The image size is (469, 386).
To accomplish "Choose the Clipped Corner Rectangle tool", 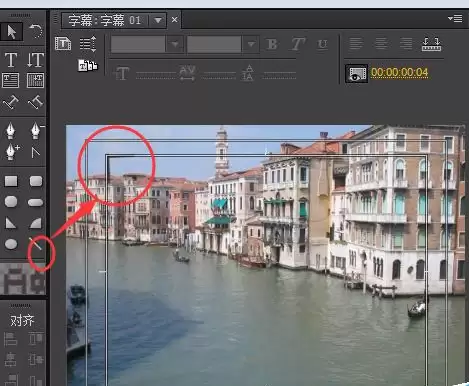I will pyautogui.click(x=11, y=202).
